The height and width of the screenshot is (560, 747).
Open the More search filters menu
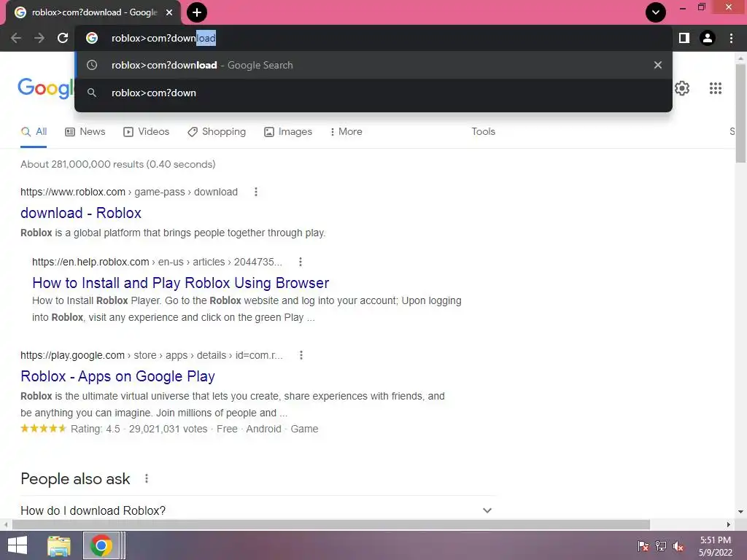click(x=346, y=132)
